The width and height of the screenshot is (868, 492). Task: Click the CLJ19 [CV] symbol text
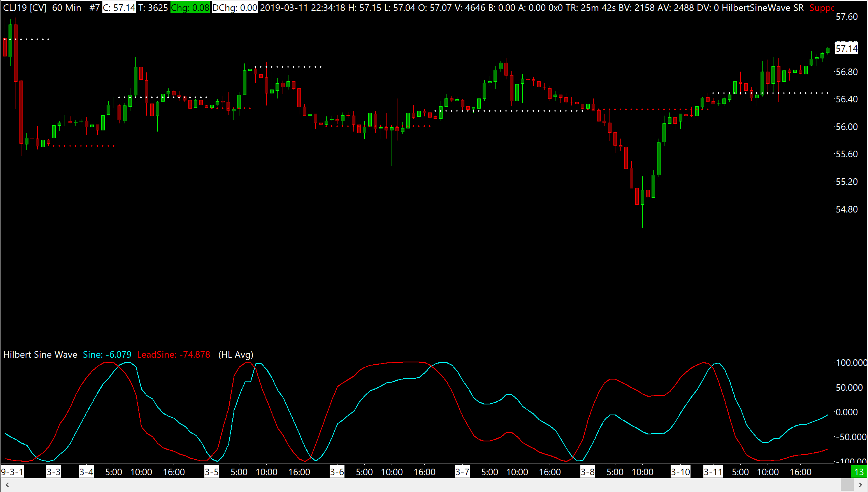(x=25, y=8)
